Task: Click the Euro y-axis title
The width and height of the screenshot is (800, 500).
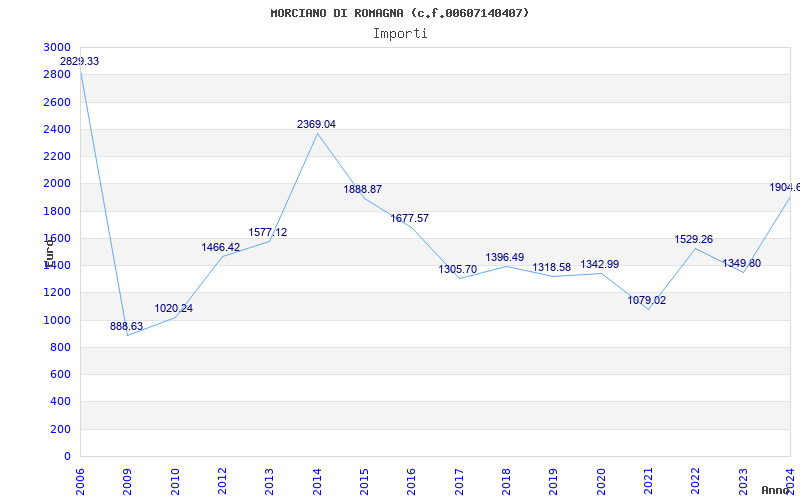Action: (x=49, y=254)
